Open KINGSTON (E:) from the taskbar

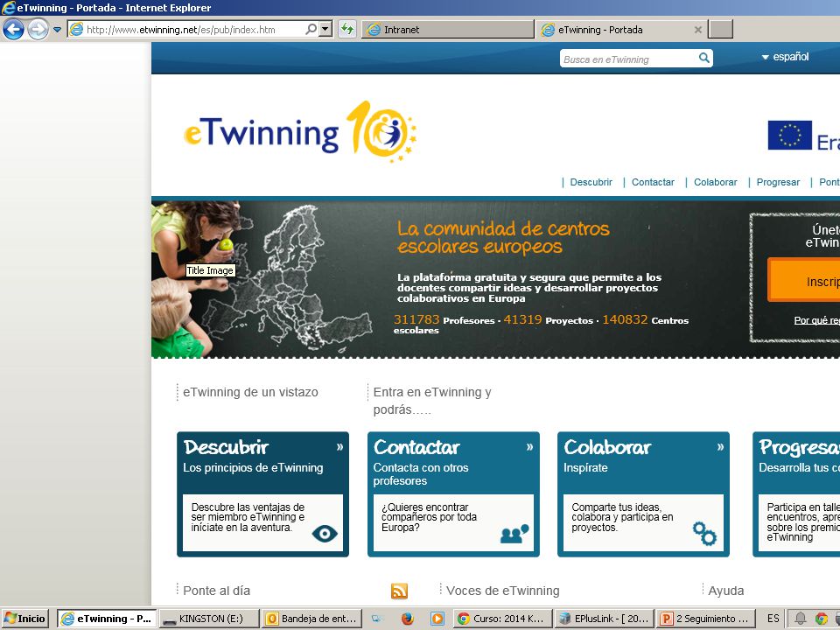pos(209,619)
